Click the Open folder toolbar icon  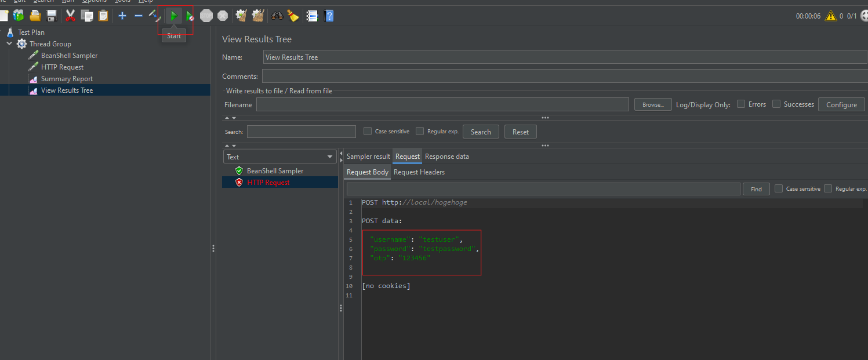tap(35, 16)
